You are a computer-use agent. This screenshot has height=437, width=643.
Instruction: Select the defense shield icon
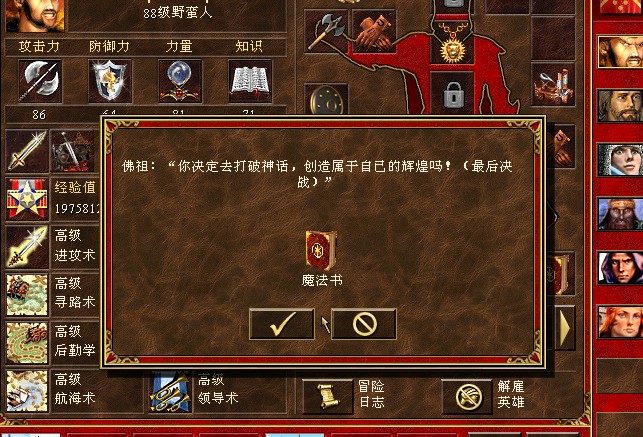[x=109, y=81]
